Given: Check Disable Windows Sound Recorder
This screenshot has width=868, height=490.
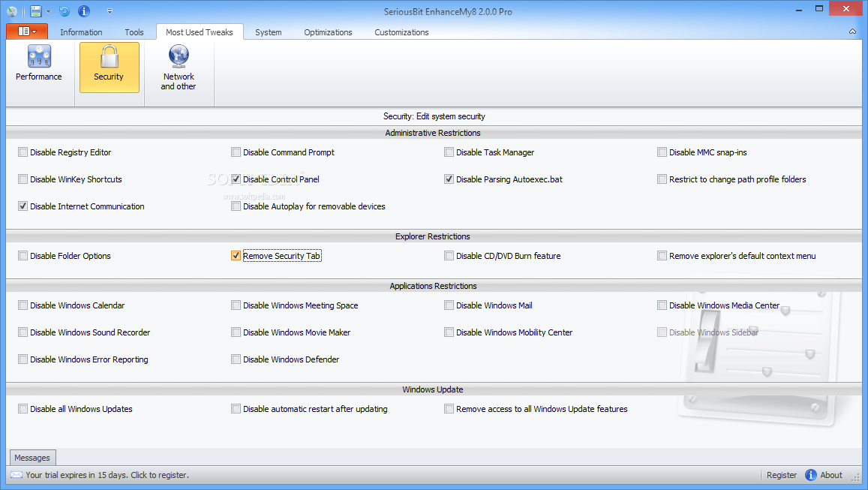Looking at the screenshot, I should [23, 332].
